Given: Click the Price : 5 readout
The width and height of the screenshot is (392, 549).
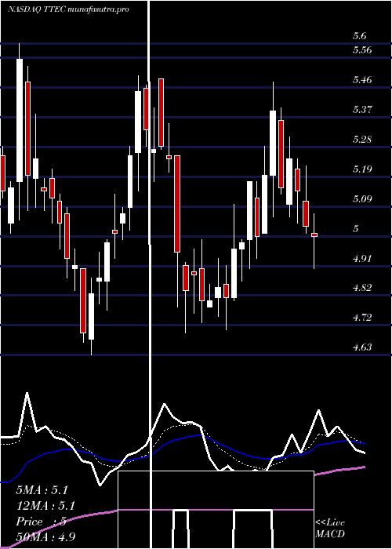Looking at the screenshot, I should coord(42,522).
